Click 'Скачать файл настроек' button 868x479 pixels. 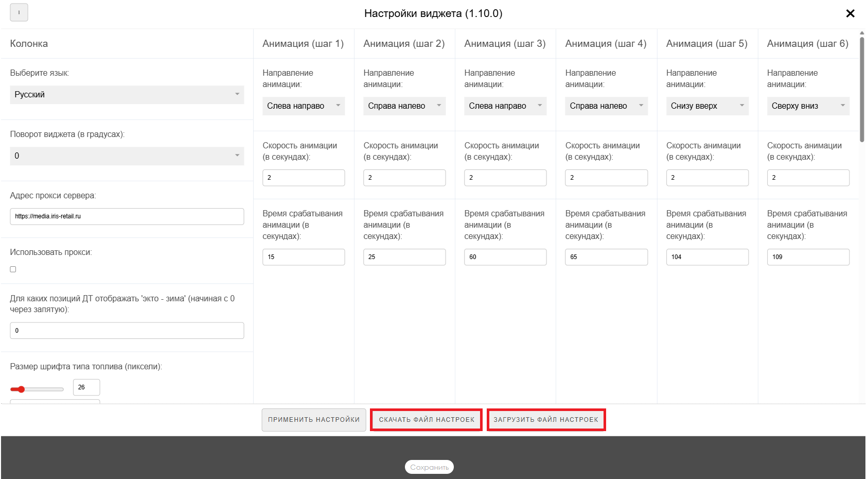coord(427,420)
